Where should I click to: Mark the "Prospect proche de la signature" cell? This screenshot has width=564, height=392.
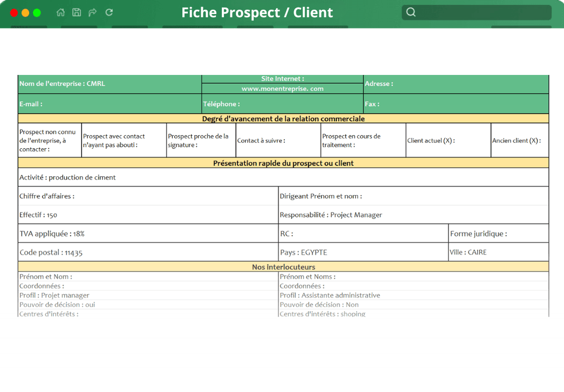200,140
